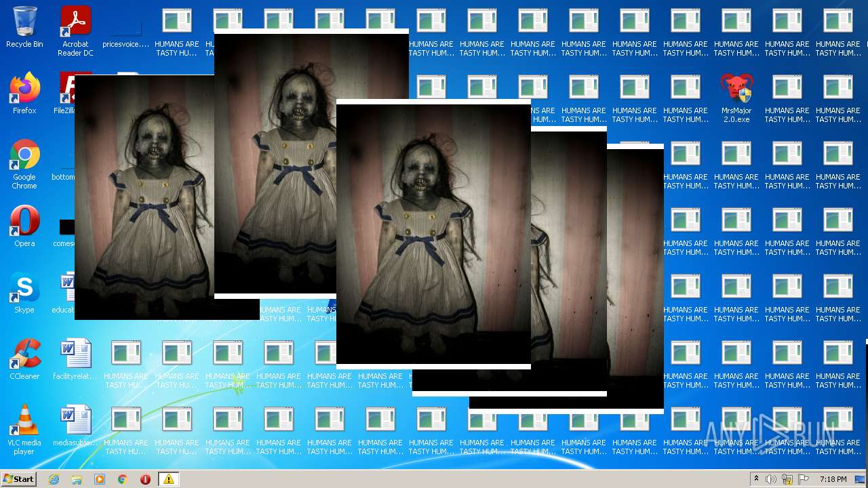Click the 7:18 PM clock

833,479
